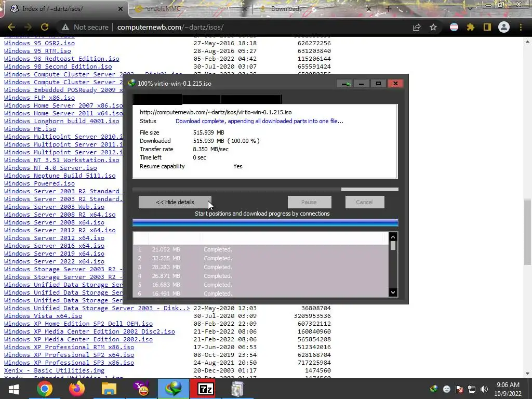Reload the page with the refresh icon
Screen dimensions: 532x399
click(x=45, y=27)
